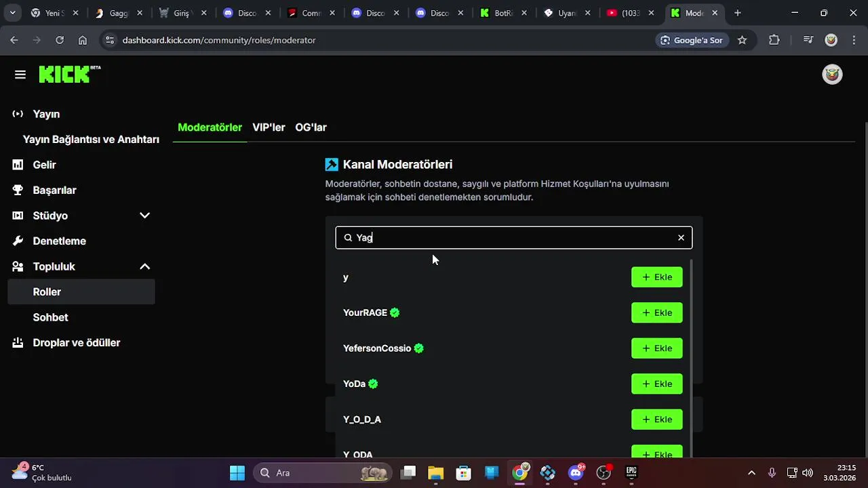
Task: Open the weather widget in the taskbar
Action: 42,472
